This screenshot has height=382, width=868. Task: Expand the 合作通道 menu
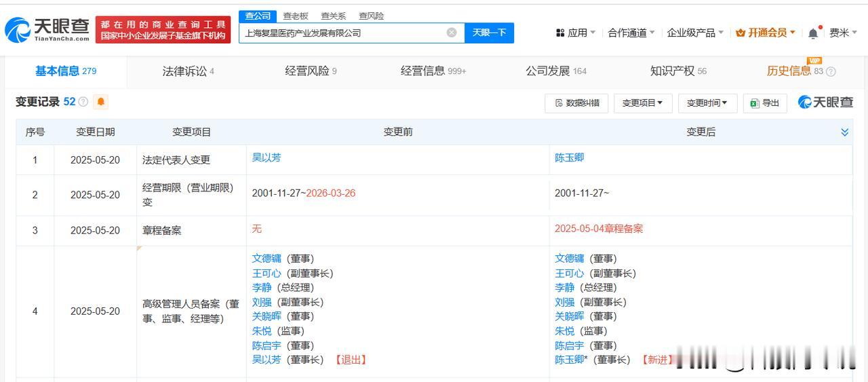pos(631,33)
